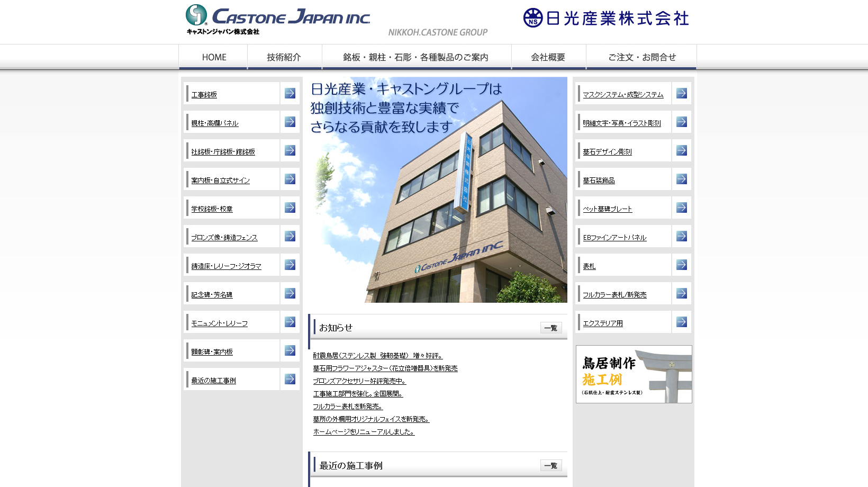Viewport: 868px width, 487px height.
Task: Open the ご注文・お問合せ navigation tab
Action: [641, 57]
